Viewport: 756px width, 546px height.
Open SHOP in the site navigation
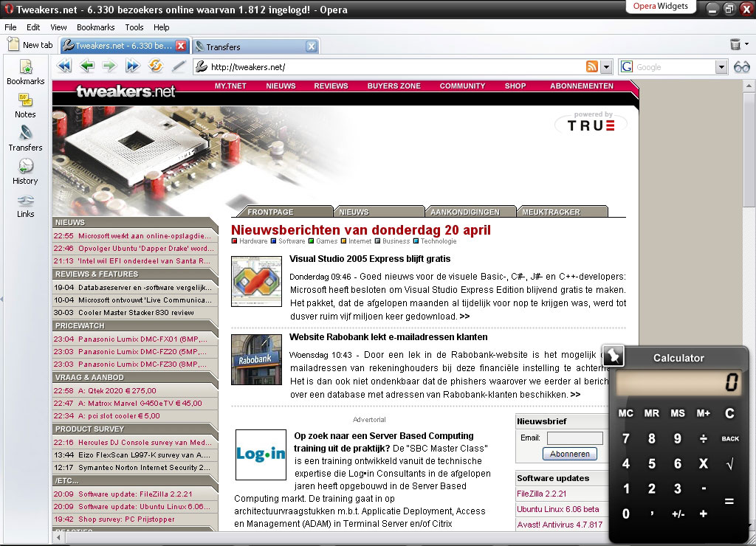click(515, 86)
